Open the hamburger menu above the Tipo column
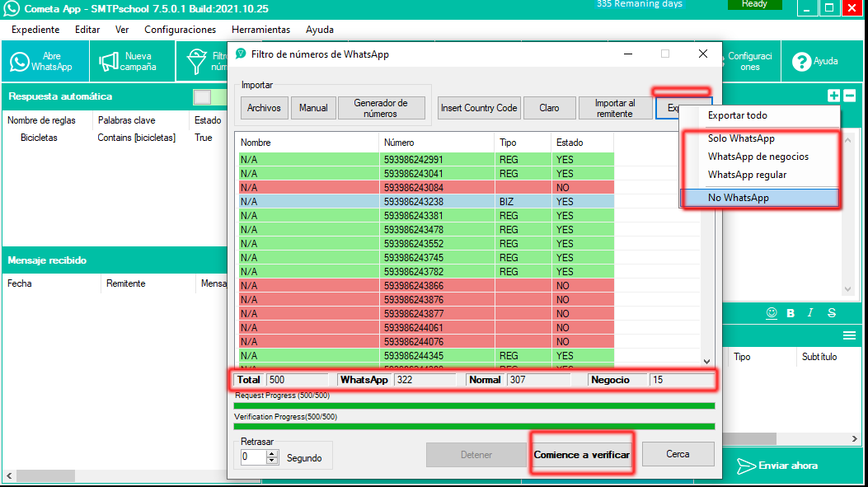Screen dimensions: 868x487 [x=849, y=335]
